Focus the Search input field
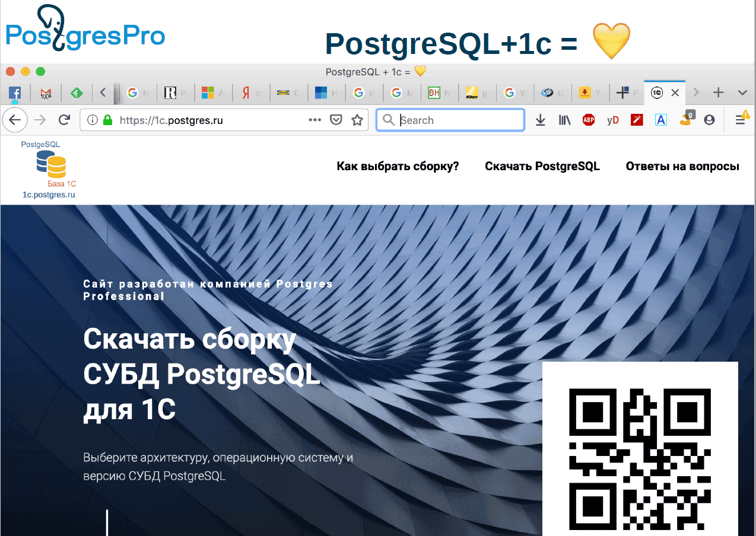 [457, 120]
